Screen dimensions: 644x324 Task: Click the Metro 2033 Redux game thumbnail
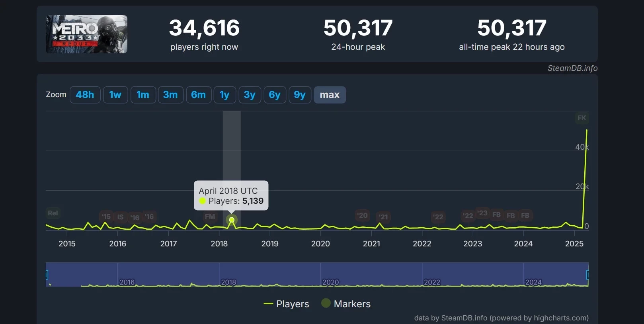(x=86, y=34)
